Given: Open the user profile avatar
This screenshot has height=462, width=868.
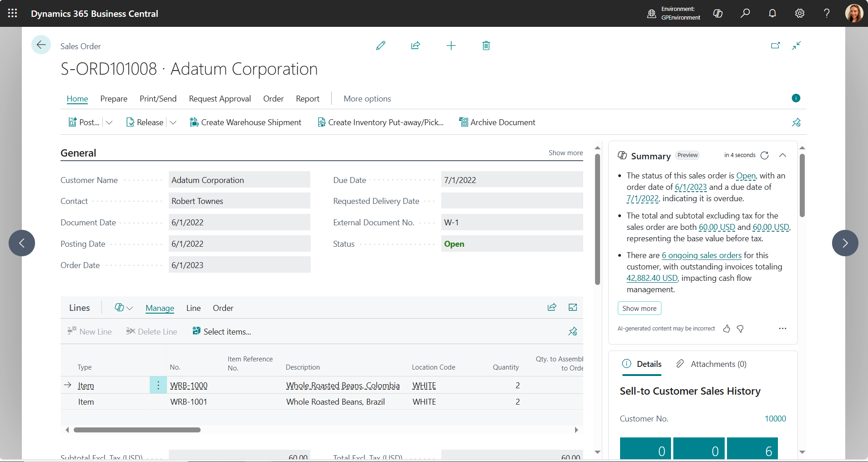Looking at the screenshot, I should pyautogui.click(x=854, y=13).
